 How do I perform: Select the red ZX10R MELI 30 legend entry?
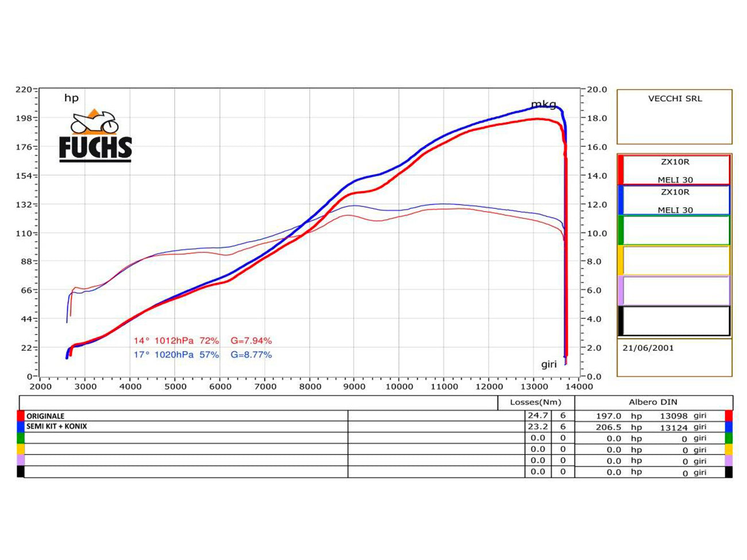(678, 169)
